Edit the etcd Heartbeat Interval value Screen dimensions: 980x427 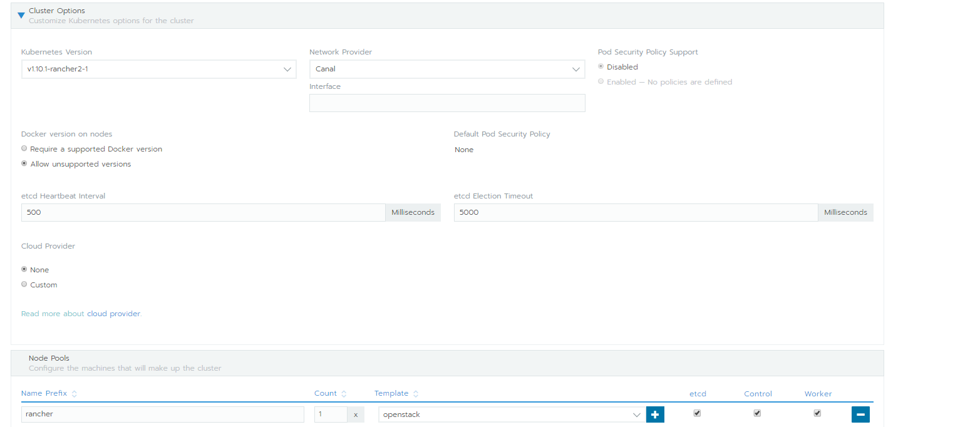pyautogui.click(x=203, y=212)
